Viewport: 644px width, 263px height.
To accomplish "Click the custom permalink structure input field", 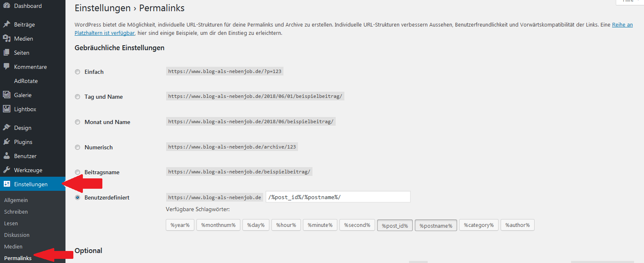I will (338, 197).
